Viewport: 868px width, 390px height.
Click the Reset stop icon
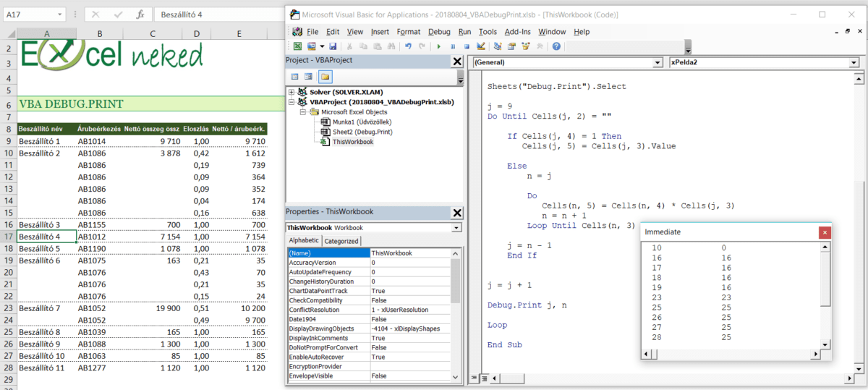coord(465,46)
